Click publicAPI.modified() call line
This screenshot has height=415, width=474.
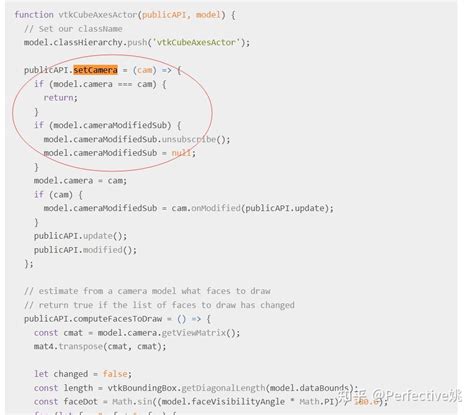[85, 250]
